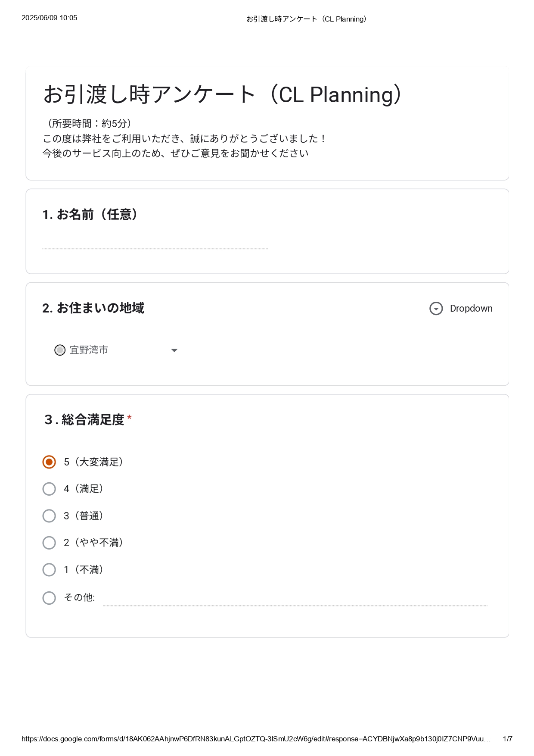The image size is (534, 756).
Task: Click the 2. お住まいの地域 question heading
Action: click(93, 308)
